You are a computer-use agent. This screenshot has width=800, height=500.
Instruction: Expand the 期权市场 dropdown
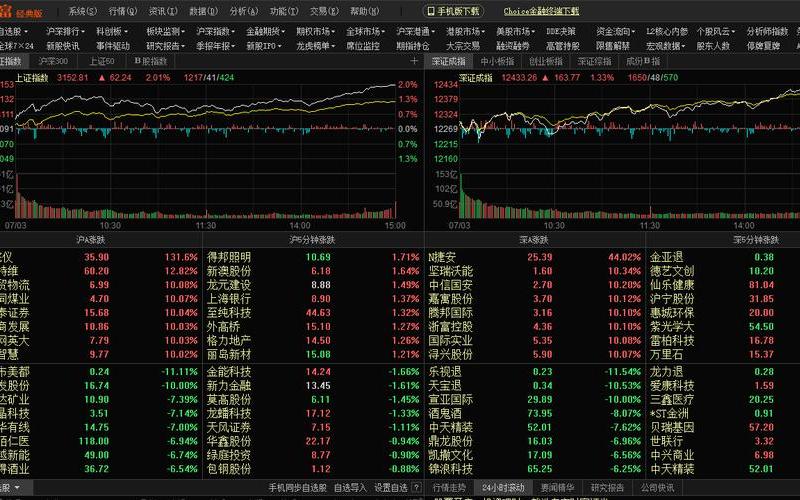click(315, 32)
